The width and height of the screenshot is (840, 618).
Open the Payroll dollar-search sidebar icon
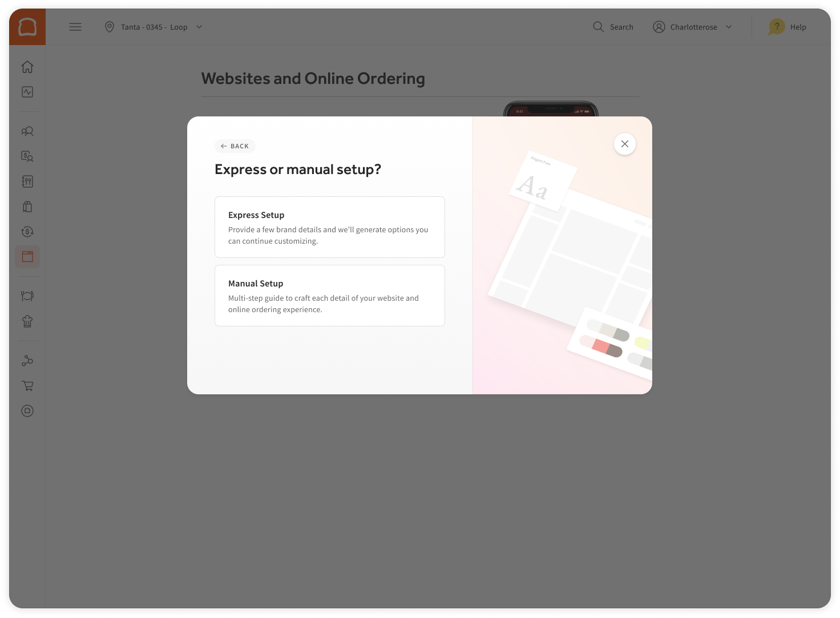click(x=27, y=156)
